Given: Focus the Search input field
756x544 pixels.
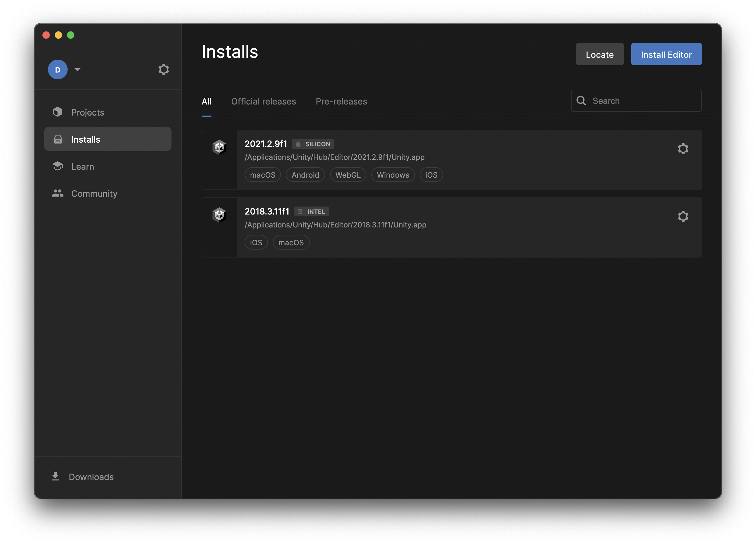Looking at the screenshot, I should tap(643, 101).
